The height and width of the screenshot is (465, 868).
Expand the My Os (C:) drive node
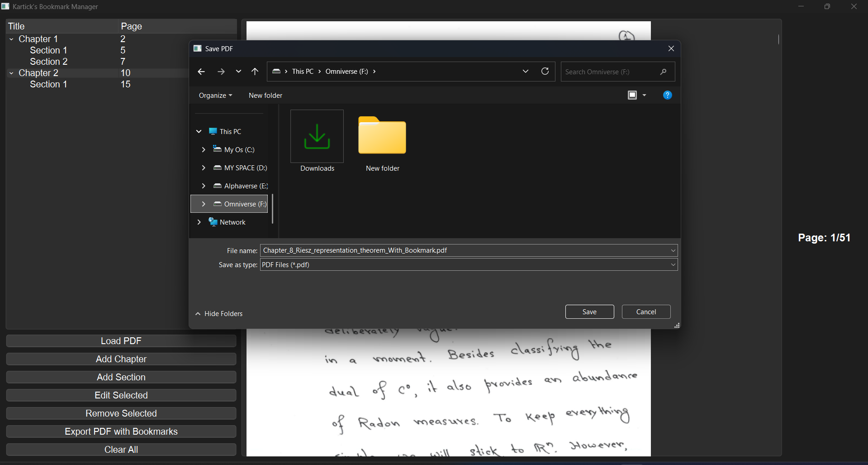204,149
